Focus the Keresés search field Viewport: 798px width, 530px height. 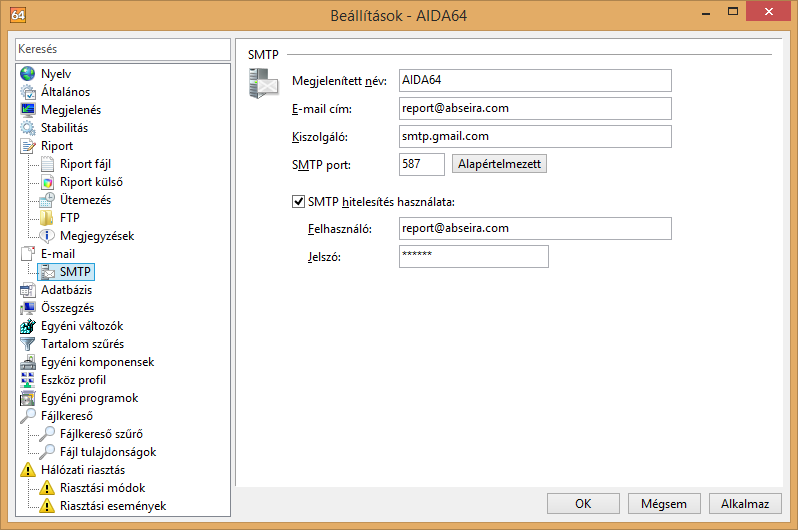pos(123,49)
